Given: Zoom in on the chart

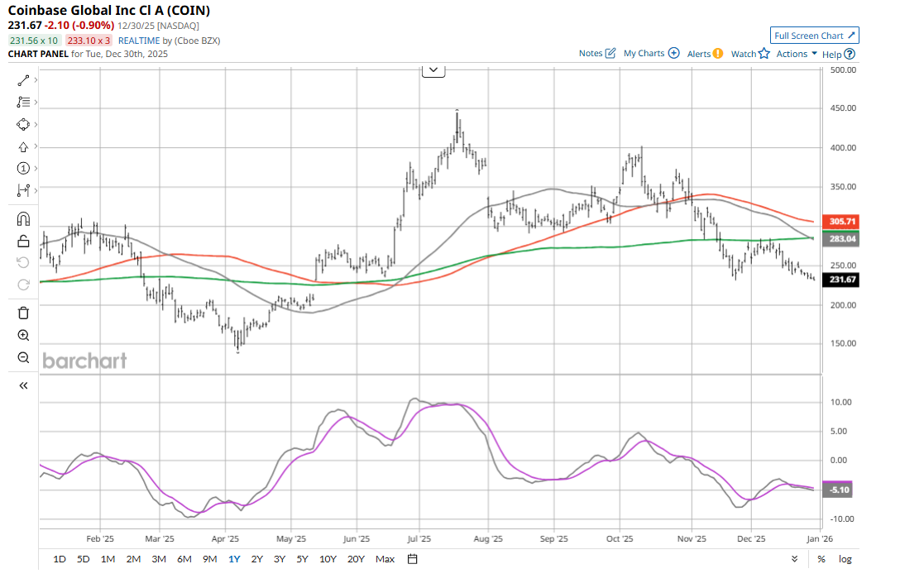Looking at the screenshot, I should (23, 335).
